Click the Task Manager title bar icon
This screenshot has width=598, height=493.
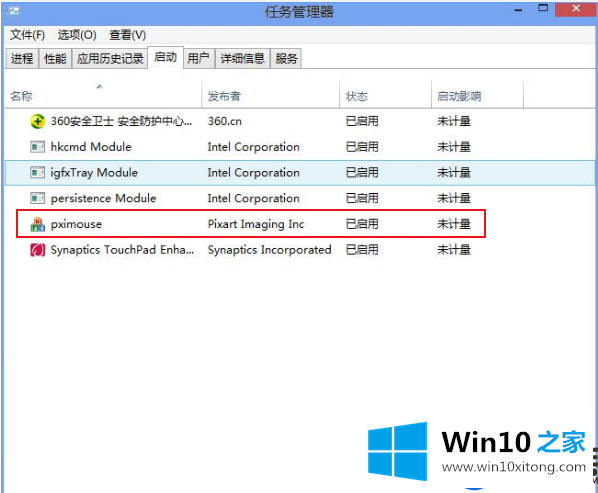pos(13,11)
